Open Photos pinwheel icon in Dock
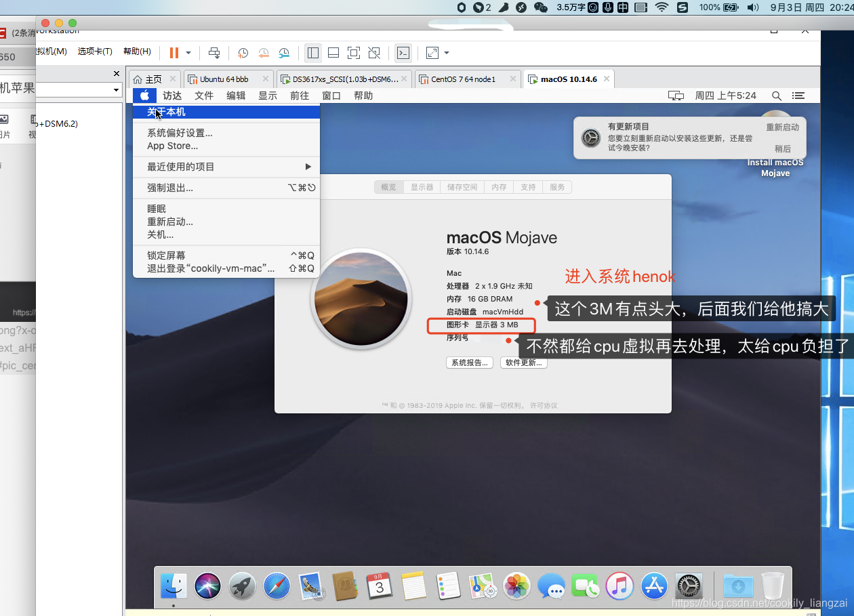This screenshot has width=854, height=616. coord(516,586)
